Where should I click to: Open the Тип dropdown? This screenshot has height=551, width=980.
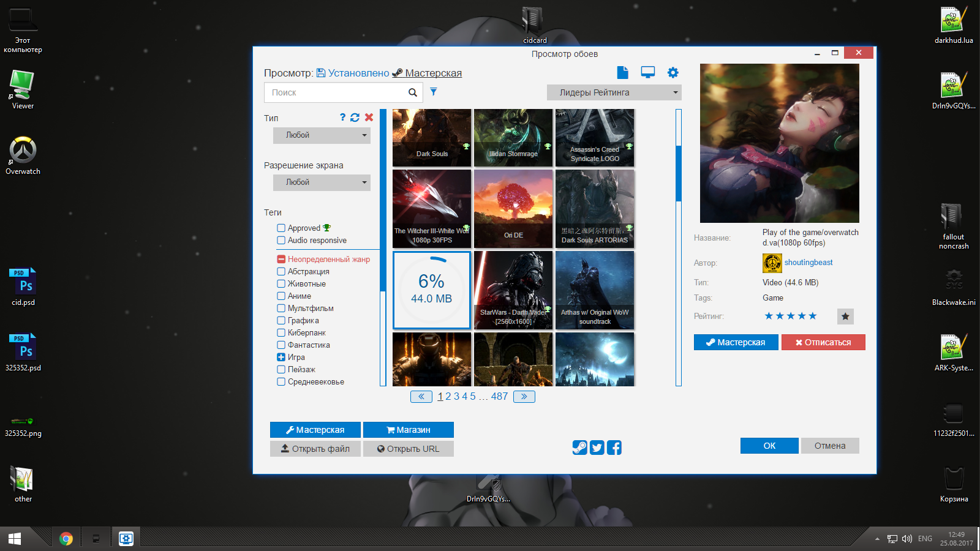(322, 135)
